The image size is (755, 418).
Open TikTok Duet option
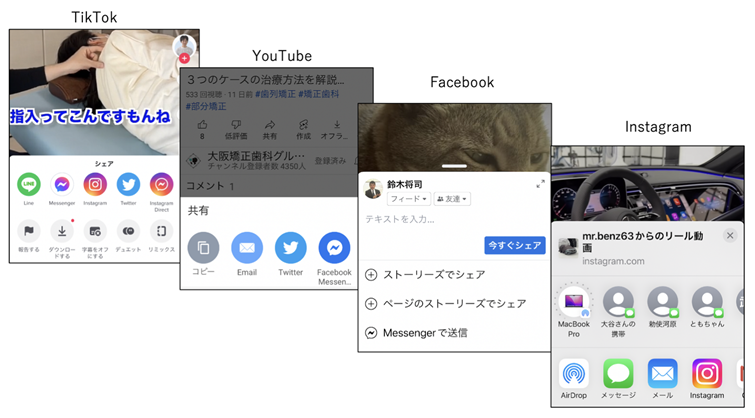coord(129,232)
